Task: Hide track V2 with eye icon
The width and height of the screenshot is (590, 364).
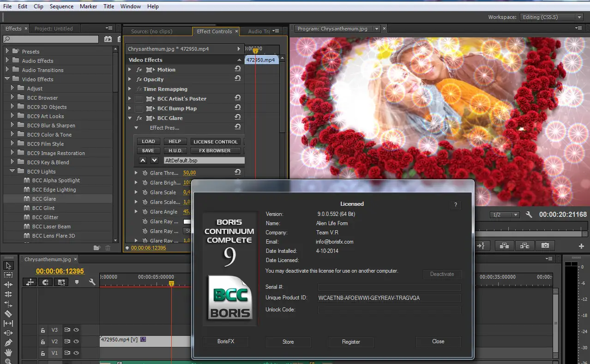Action: 76,342
